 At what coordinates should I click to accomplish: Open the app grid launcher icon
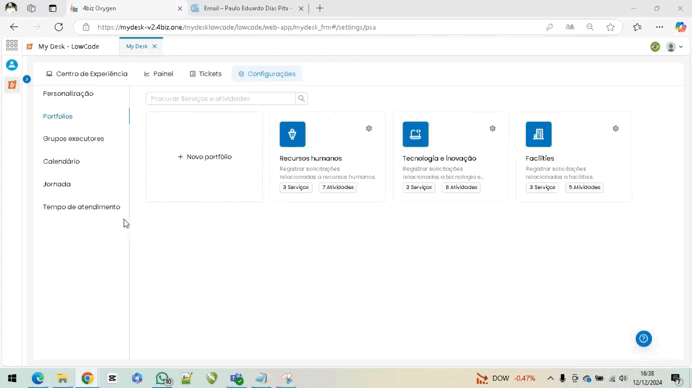(x=12, y=45)
